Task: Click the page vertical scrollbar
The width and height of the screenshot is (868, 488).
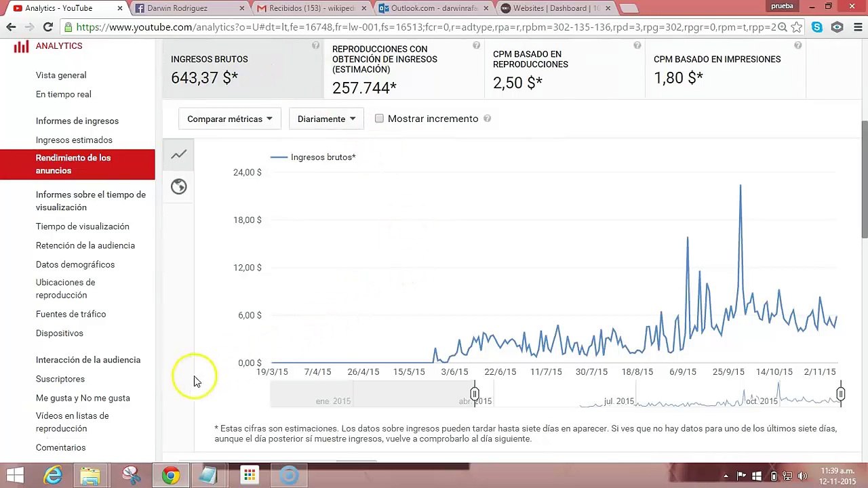Action: 864,179
